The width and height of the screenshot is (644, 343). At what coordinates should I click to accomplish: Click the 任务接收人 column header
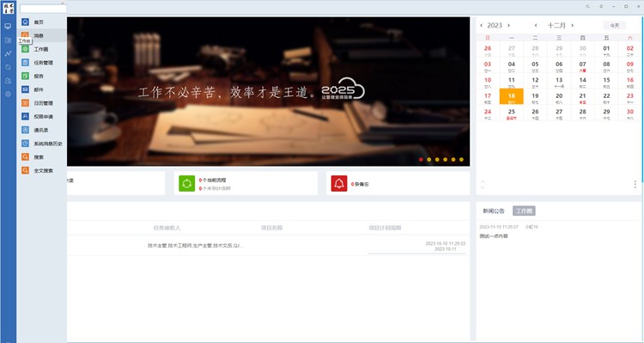[167, 228]
